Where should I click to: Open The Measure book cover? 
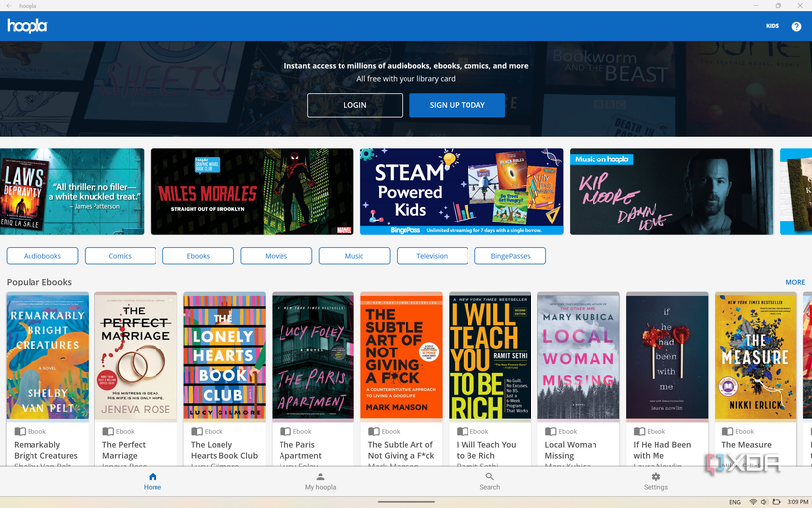[756, 356]
